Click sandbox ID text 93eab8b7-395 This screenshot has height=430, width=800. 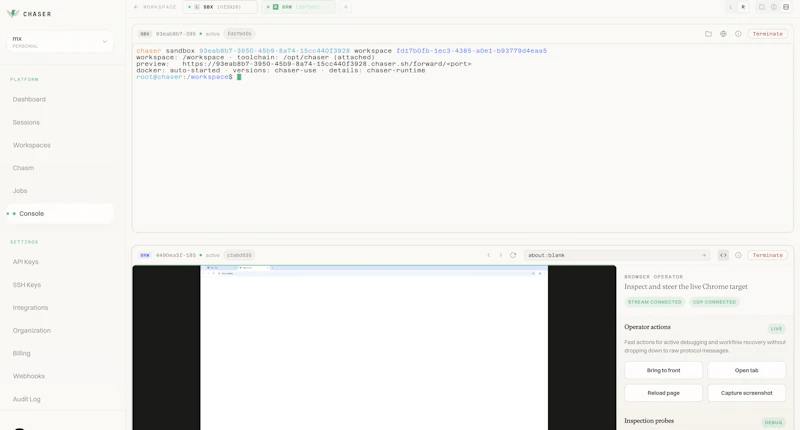click(176, 34)
